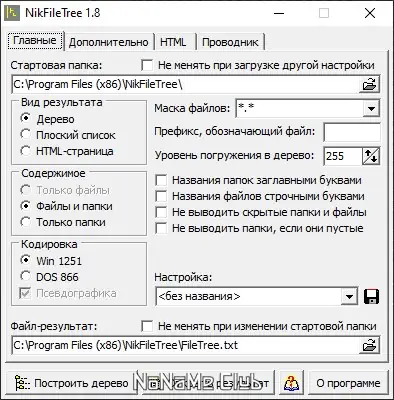This screenshot has height=400, width=394.
Task: Choose HTML-страница result type
Action: 67,151
